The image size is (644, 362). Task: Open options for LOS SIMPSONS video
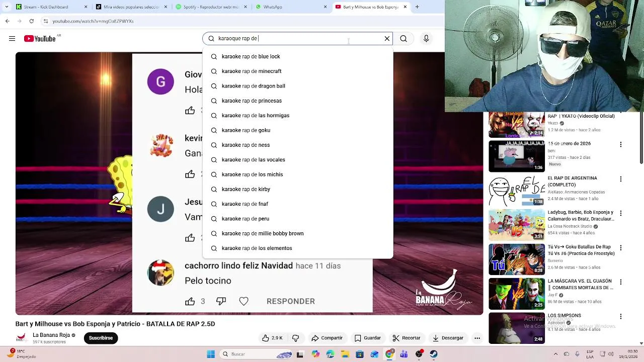click(x=620, y=316)
